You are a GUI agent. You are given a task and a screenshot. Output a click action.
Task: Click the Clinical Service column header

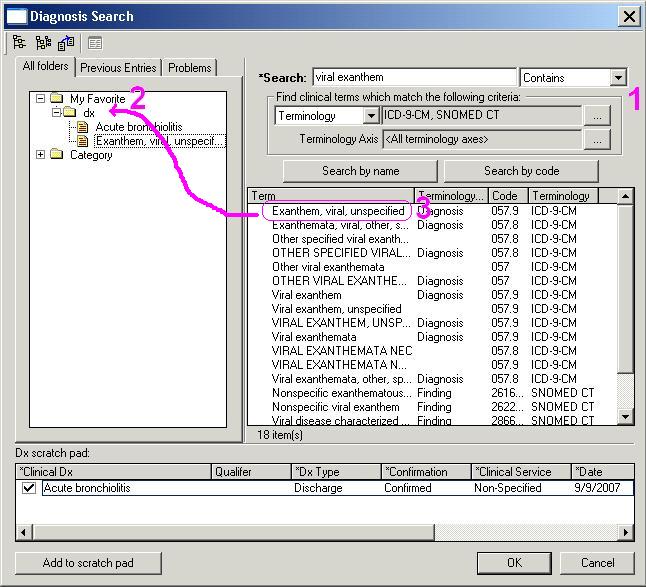(x=521, y=472)
